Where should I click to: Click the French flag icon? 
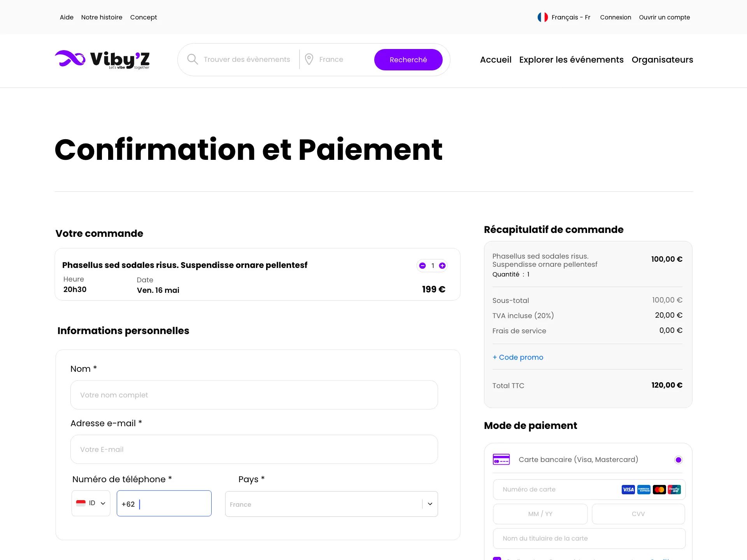[543, 17]
